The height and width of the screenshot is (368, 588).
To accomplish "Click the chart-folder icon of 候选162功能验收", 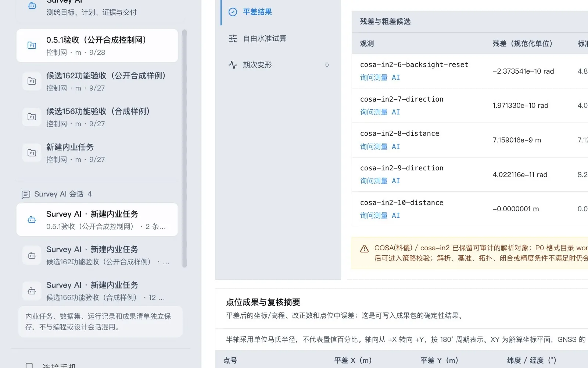I will [x=32, y=81].
